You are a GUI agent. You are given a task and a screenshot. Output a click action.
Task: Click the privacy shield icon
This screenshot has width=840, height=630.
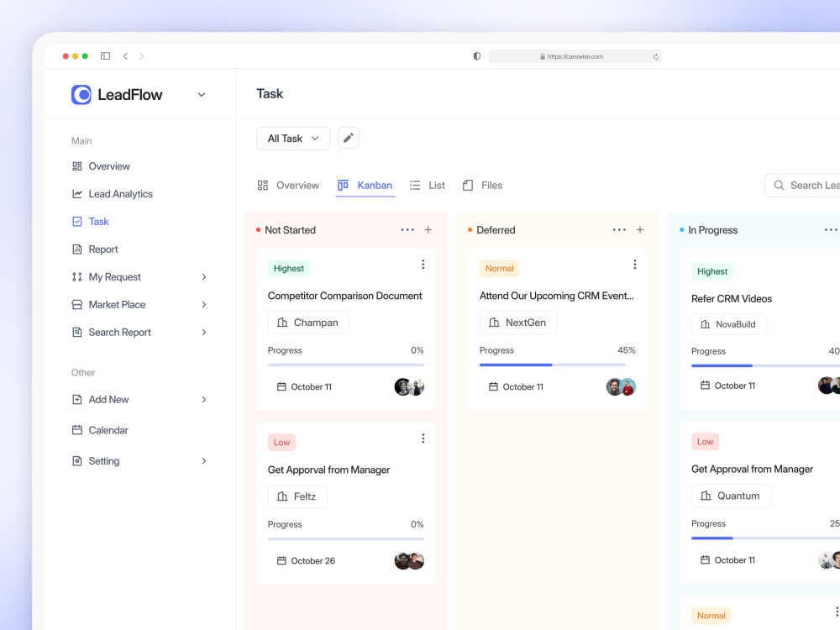point(477,56)
